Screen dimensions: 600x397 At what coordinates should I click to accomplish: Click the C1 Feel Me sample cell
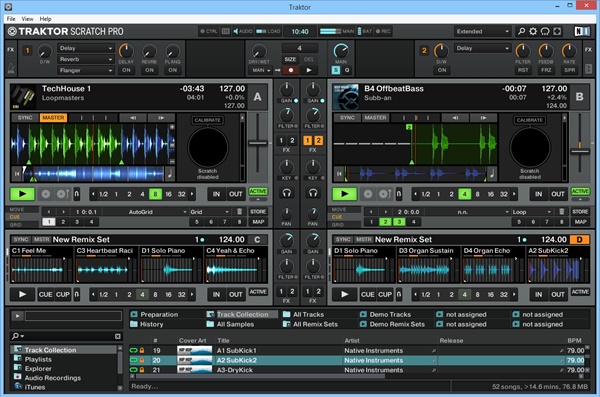41,264
